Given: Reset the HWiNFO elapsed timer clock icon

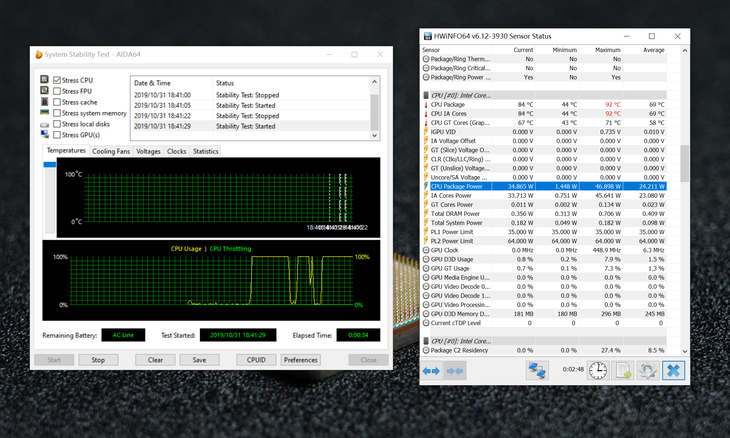Looking at the screenshot, I should [597, 370].
